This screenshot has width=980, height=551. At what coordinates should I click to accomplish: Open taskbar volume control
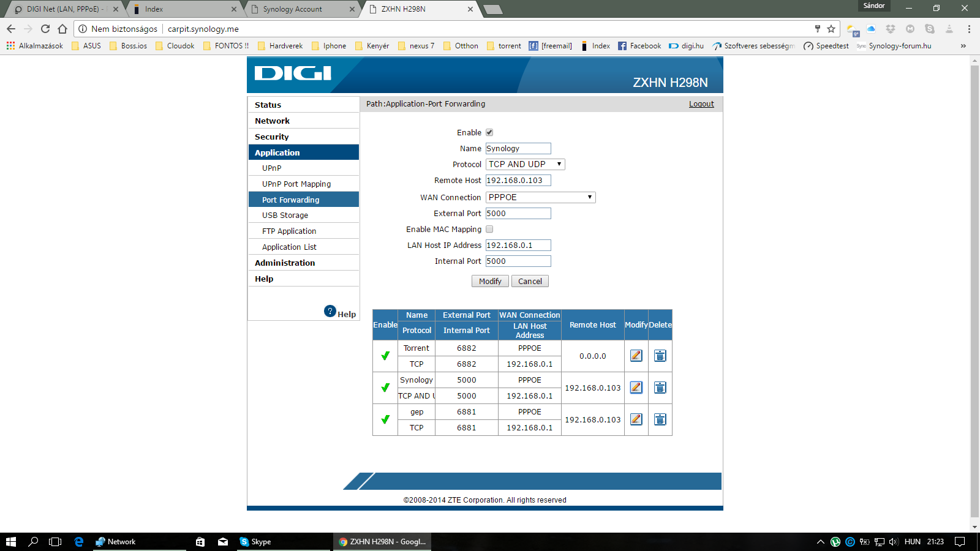pos(894,542)
